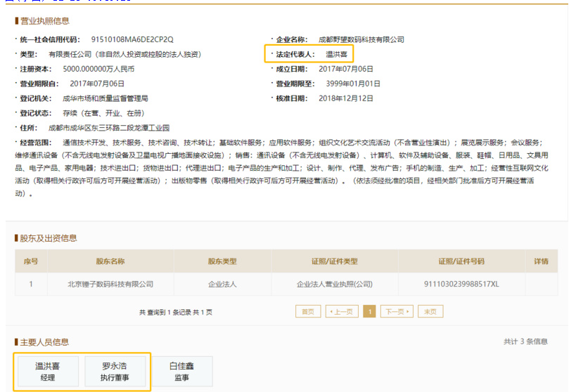Click registration status 存续（在营、开业、在册）

(x=103, y=113)
